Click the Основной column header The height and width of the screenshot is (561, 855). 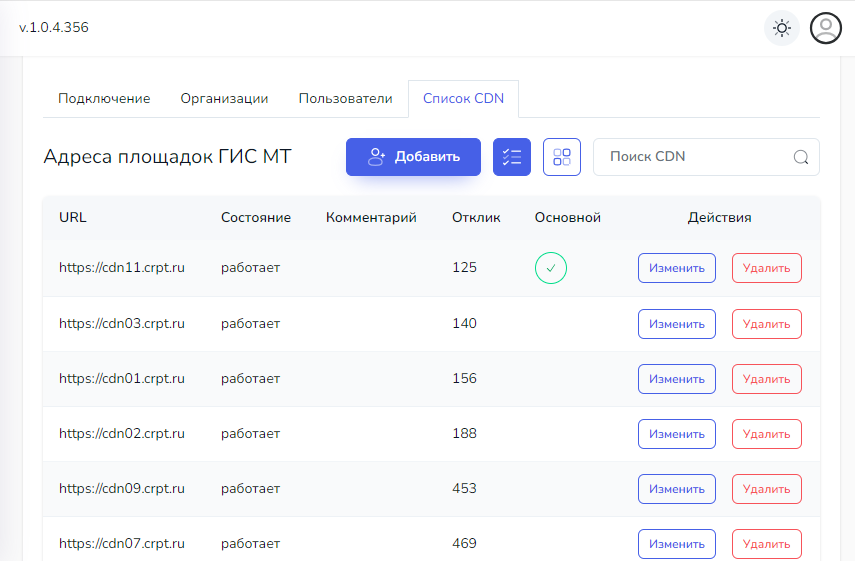[x=568, y=218]
